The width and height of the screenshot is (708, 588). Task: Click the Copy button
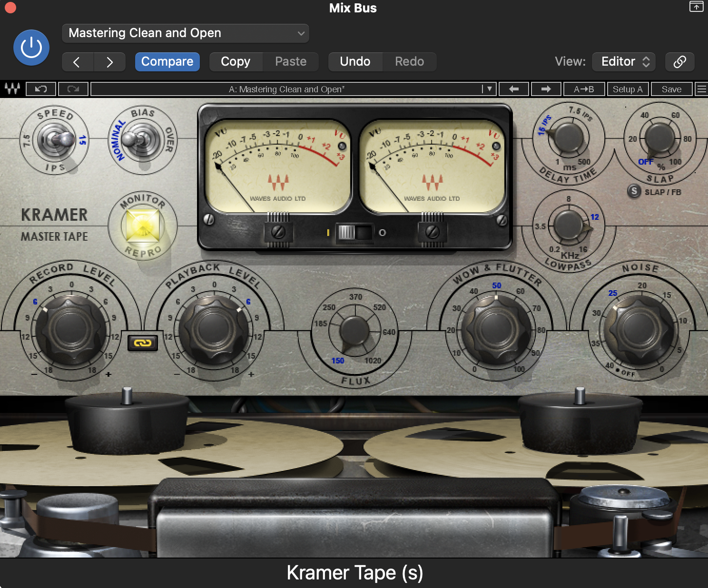(x=236, y=62)
